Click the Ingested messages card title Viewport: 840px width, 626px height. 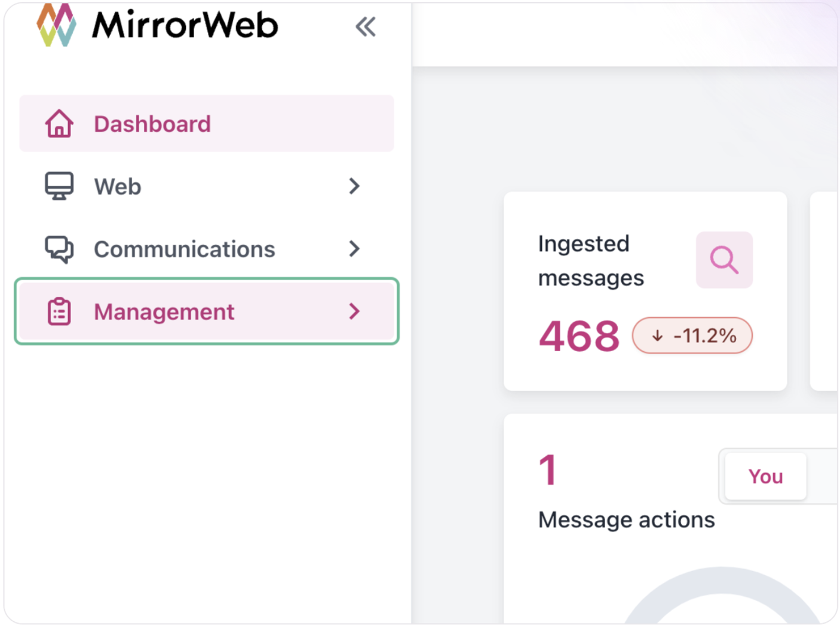[591, 261]
